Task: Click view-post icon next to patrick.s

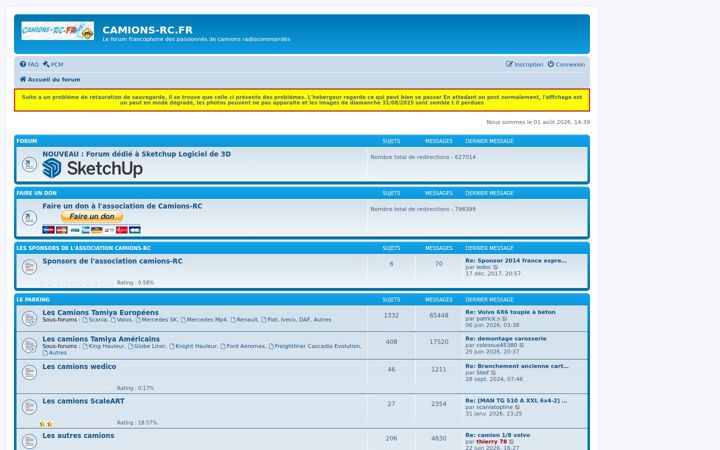Action: tap(505, 318)
